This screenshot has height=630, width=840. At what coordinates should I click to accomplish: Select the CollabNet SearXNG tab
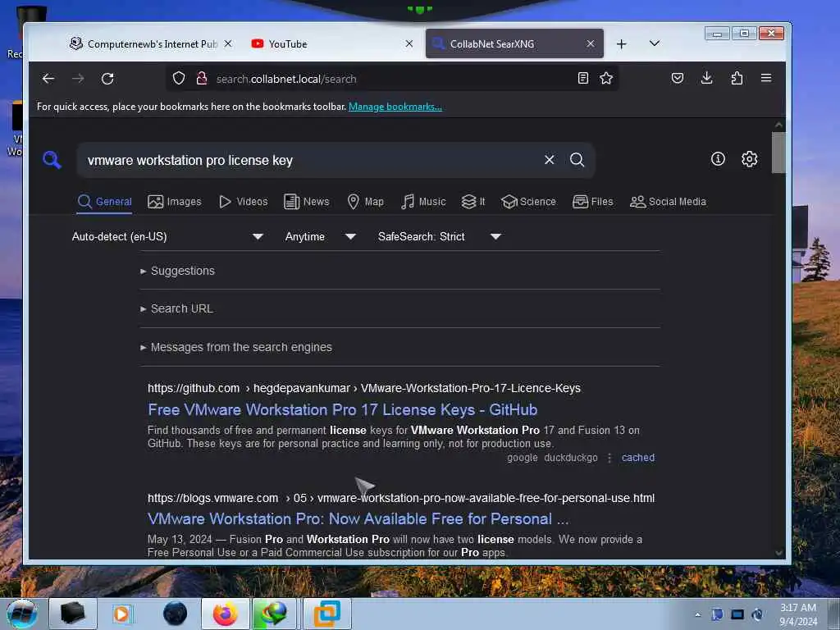(514, 44)
